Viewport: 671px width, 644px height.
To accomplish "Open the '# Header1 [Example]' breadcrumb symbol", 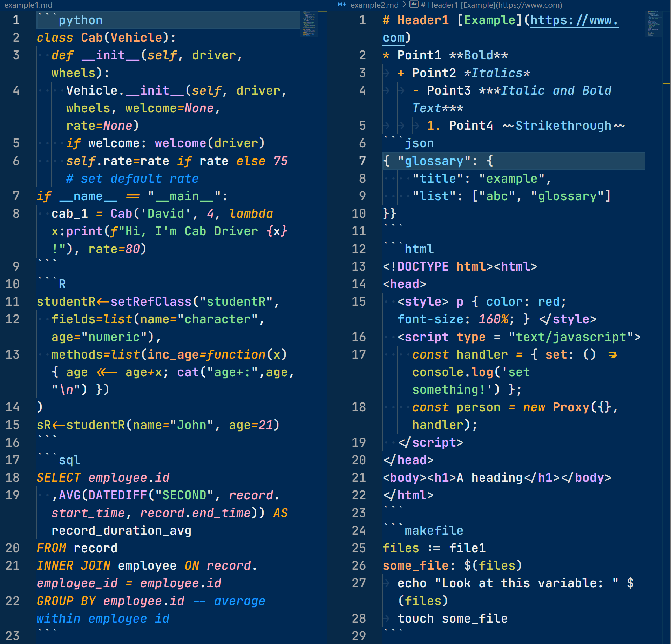I will pos(492,5).
